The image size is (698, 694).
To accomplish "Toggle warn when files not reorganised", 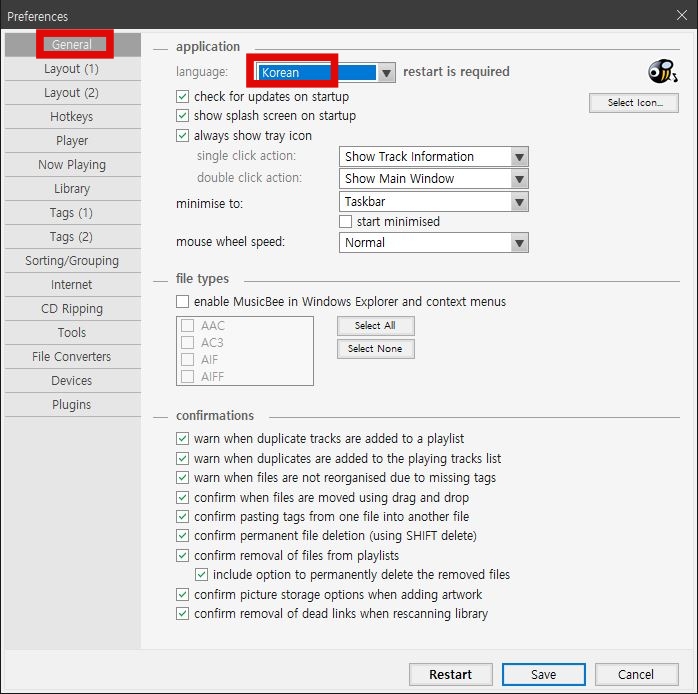I will 183,478.
